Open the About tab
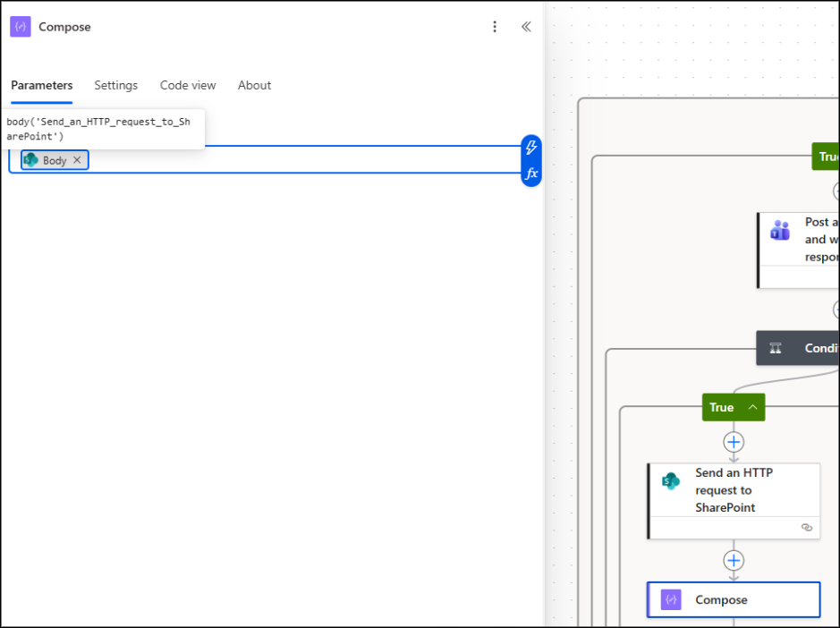The image size is (840, 628). pos(254,85)
